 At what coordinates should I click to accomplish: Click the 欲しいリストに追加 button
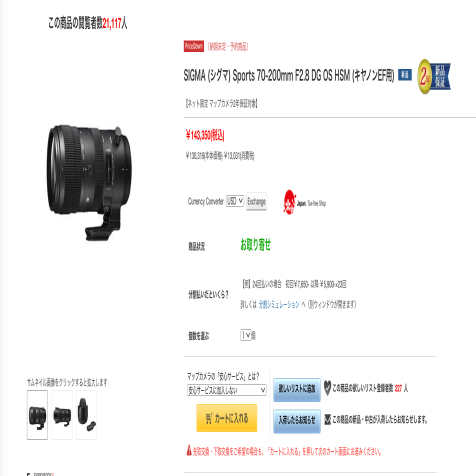(296, 389)
